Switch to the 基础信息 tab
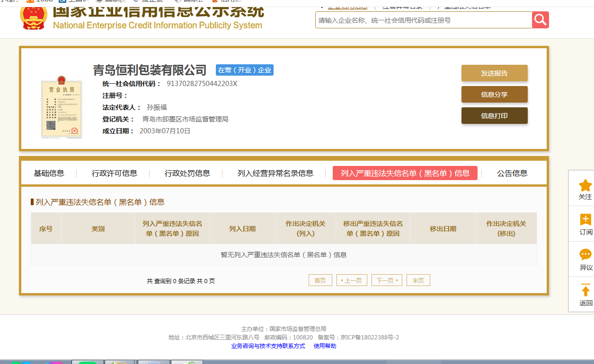Image resolution: width=594 pixels, height=364 pixels. pyautogui.click(x=49, y=173)
